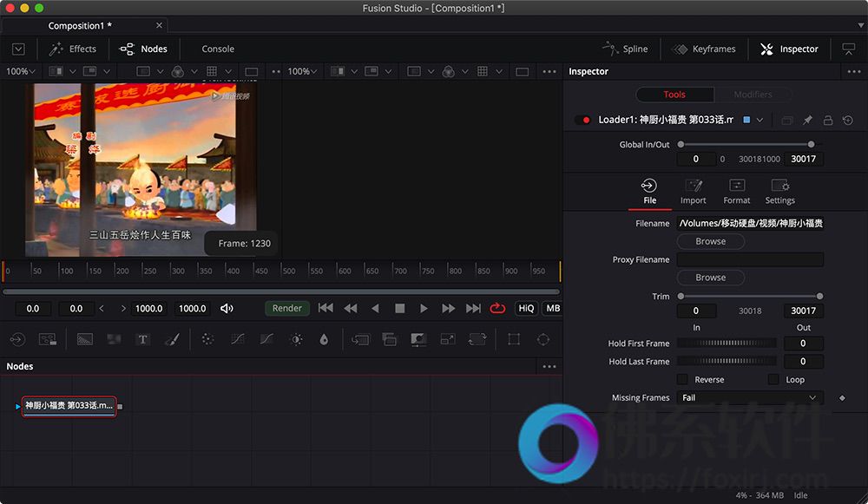868x504 pixels.
Task: Toggle the HiQ high quality button
Action: point(526,308)
